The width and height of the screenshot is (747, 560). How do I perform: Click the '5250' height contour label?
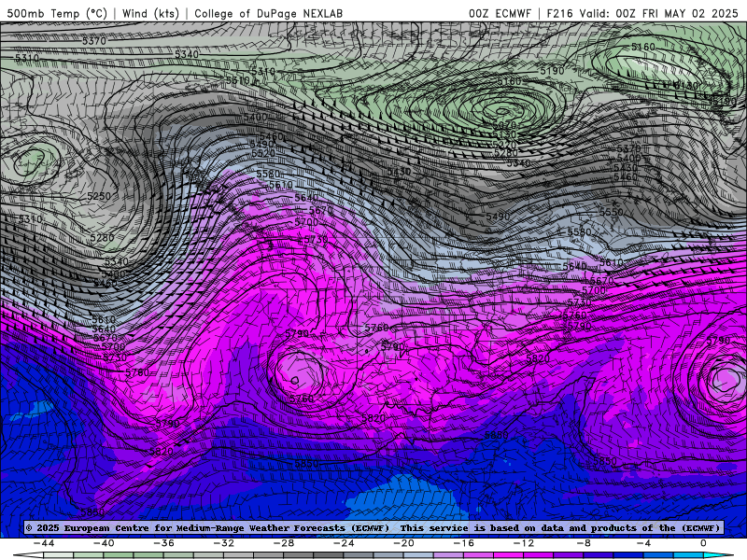99,196
